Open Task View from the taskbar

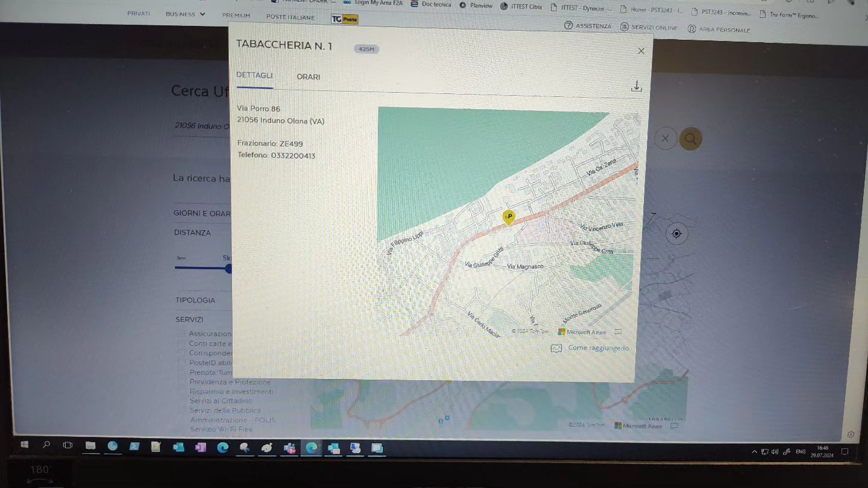point(68,445)
